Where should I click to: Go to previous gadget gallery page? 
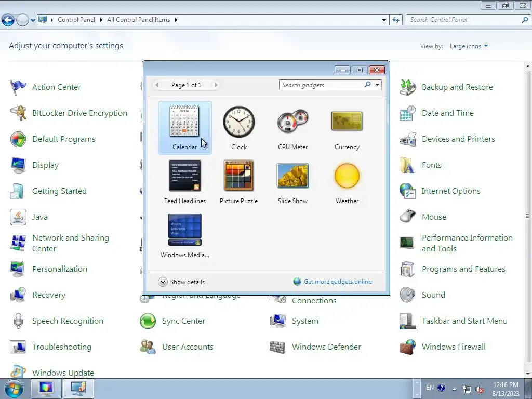(x=157, y=85)
